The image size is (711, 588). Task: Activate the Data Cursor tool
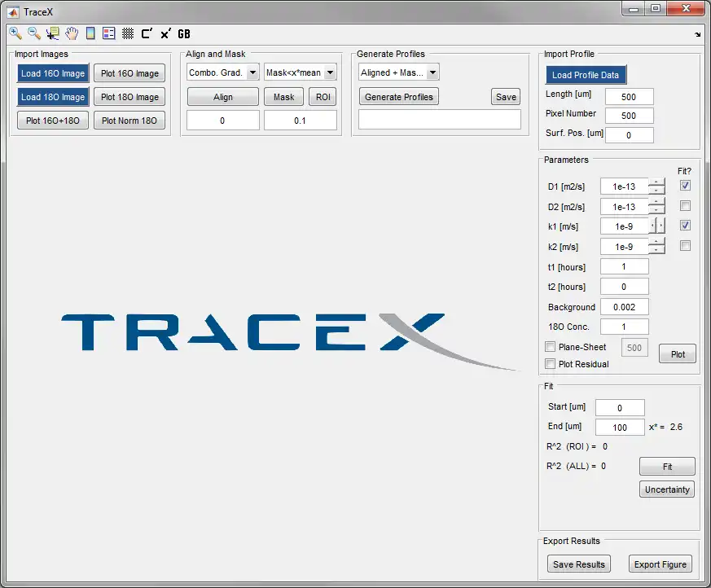(53, 33)
